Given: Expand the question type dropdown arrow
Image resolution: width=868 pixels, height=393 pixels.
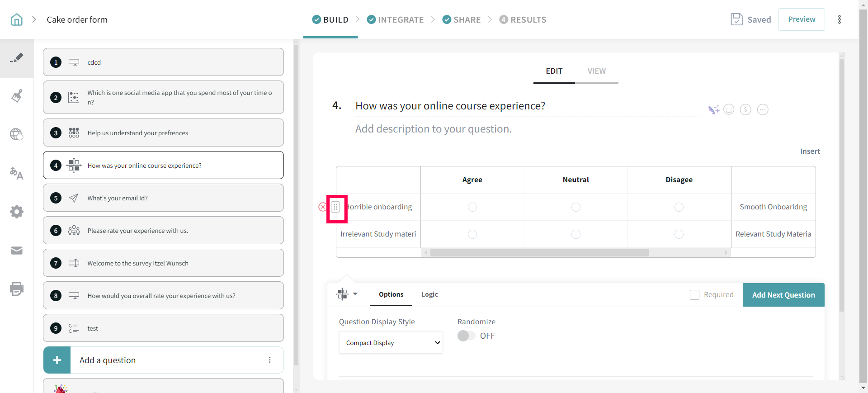Looking at the screenshot, I should [x=355, y=294].
